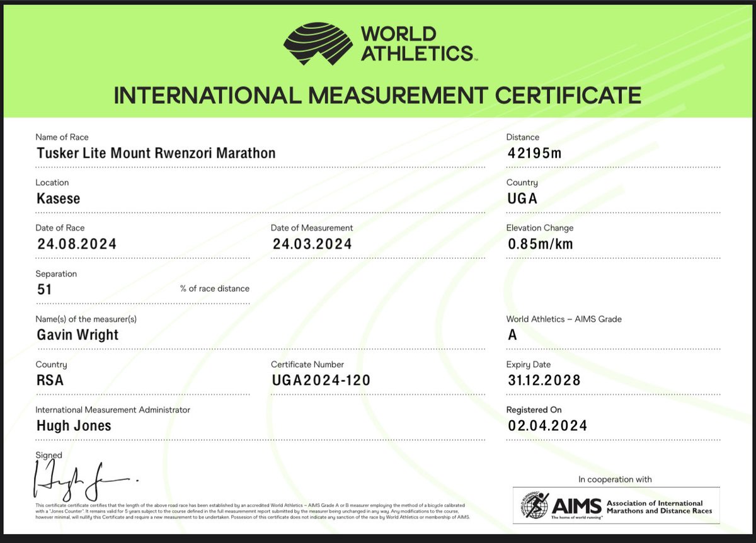Click the 'In cooperation with' text
756x543 pixels.
point(615,479)
